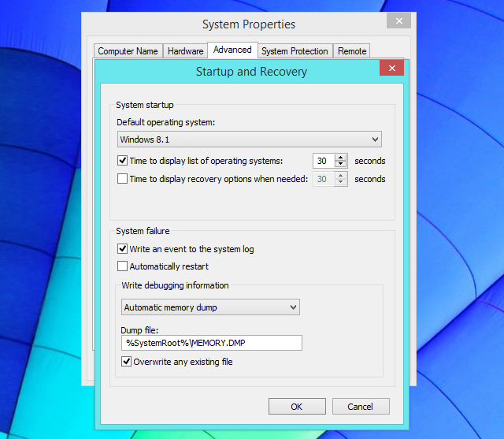
Task: Click the 'Dump file:' label
Action: tap(139, 330)
